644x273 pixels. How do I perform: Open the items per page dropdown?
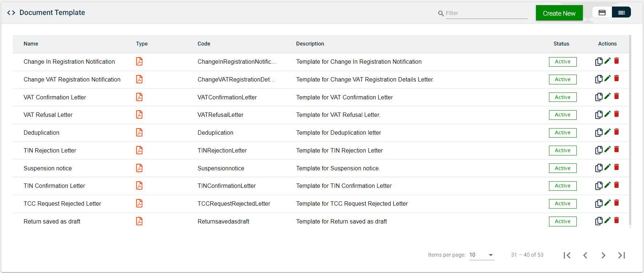(481, 255)
